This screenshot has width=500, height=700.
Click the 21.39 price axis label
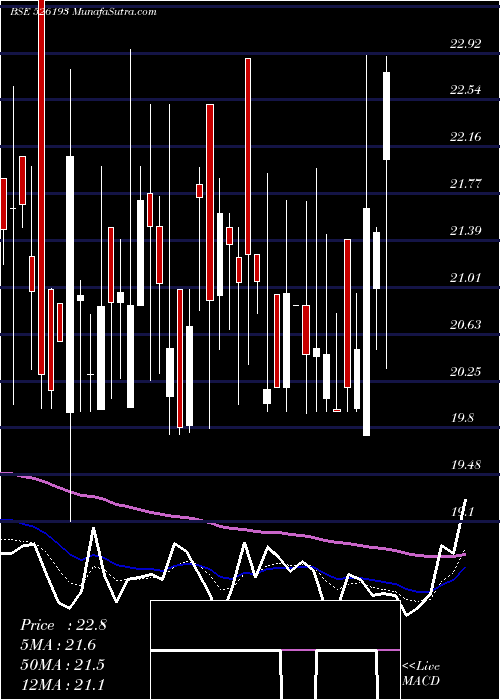(466, 231)
